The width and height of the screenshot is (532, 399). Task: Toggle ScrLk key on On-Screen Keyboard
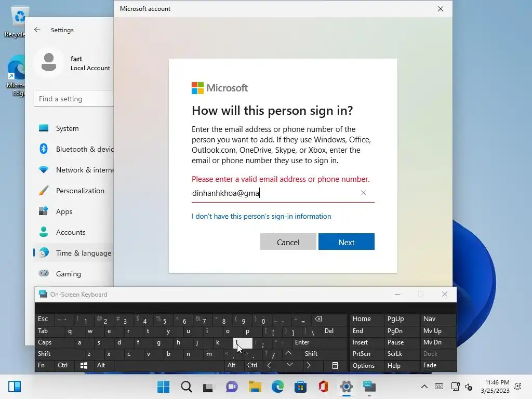[x=402, y=354]
